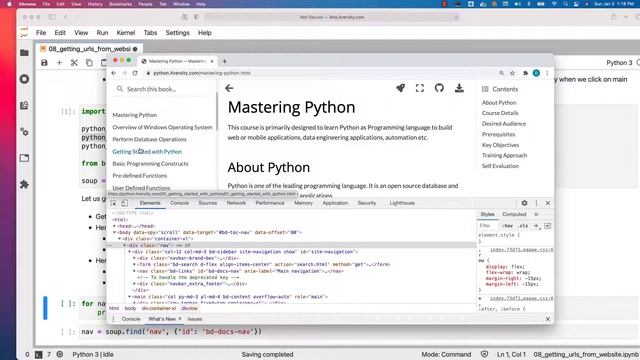Click the left arrow to collapse the book sidebar
Image resolution: width=640 pixels, height=360 pixels.
click(229, 88)
